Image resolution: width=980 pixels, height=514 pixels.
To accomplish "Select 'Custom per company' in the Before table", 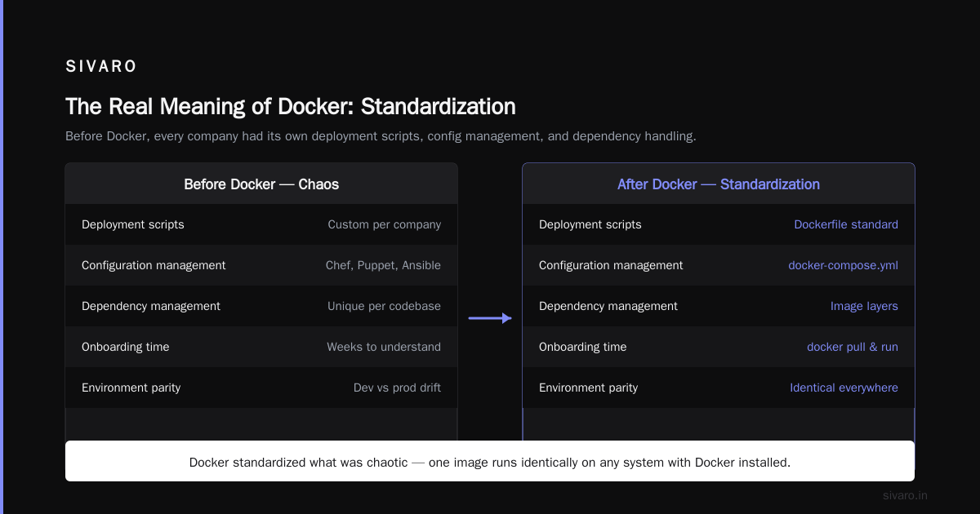I will [x=385, y=224].
